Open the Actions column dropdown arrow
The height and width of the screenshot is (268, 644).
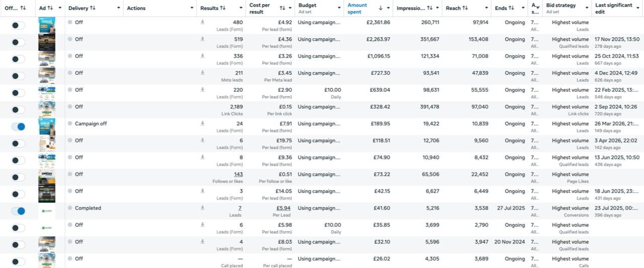[192, 8]
